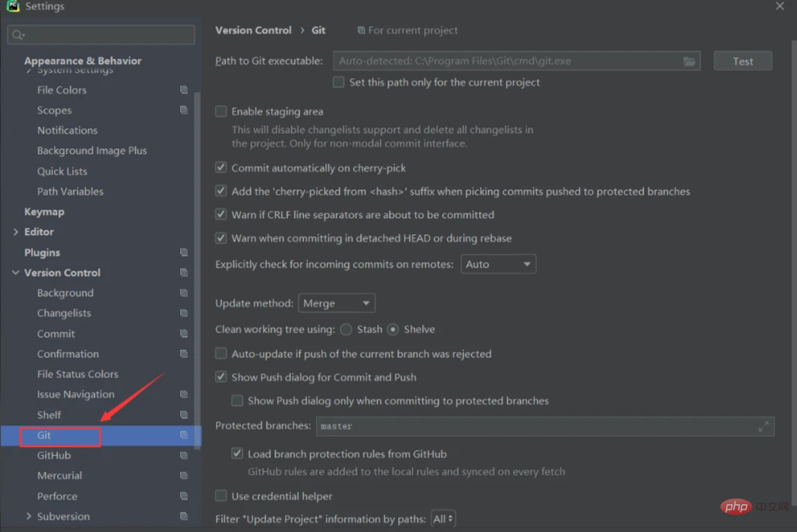This screenshot has width=797, height=532.
Task: Click the project-level icon beside File Colors
Action: pos(184,90)
